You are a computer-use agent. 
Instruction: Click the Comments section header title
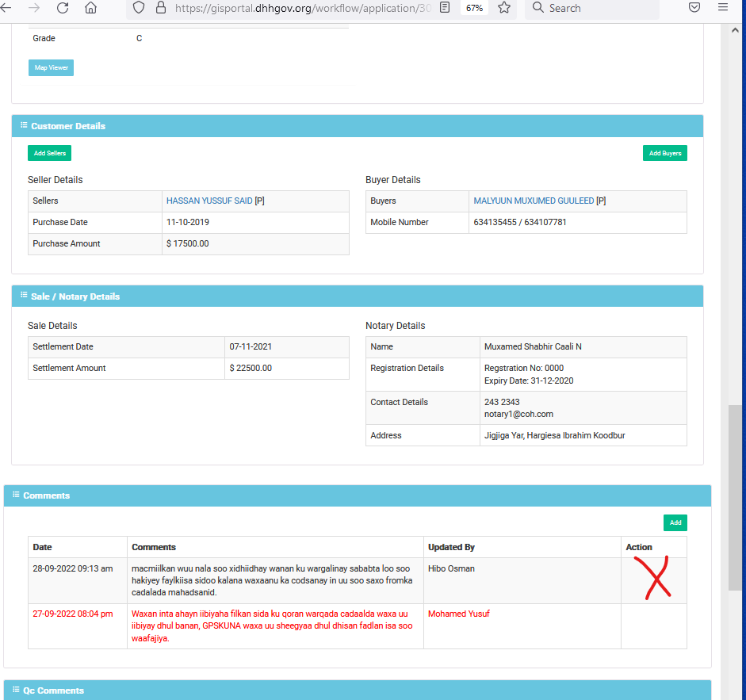46,495
